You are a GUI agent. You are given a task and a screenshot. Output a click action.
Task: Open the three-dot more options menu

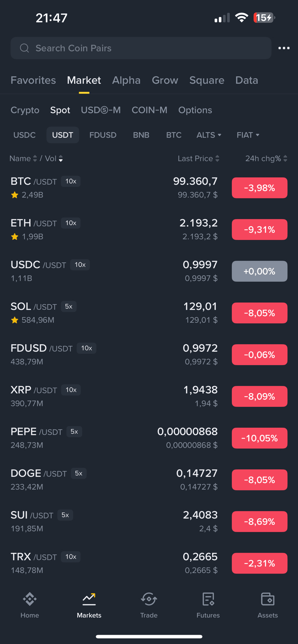pyautogui.click(x=284, y=48)
